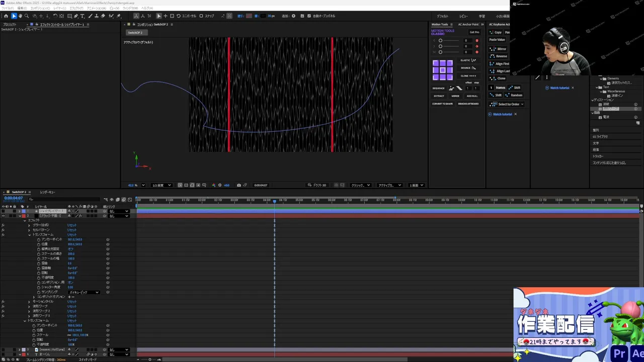
Task: Select the Zoom magnifier tool
Action: pyautogui.click(x=27, y=16)
